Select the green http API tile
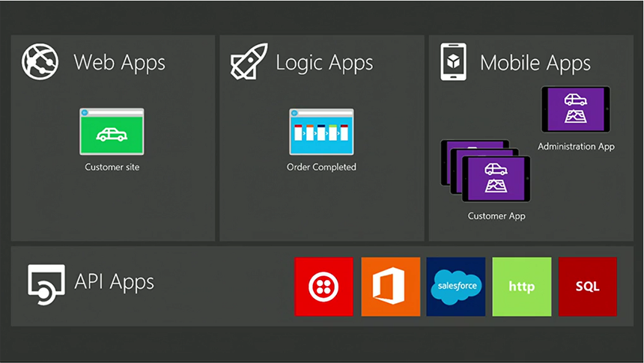 coord(522,287)
